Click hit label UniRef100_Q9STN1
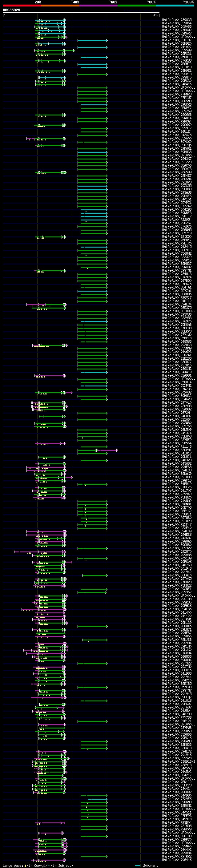 pos(177,271)
